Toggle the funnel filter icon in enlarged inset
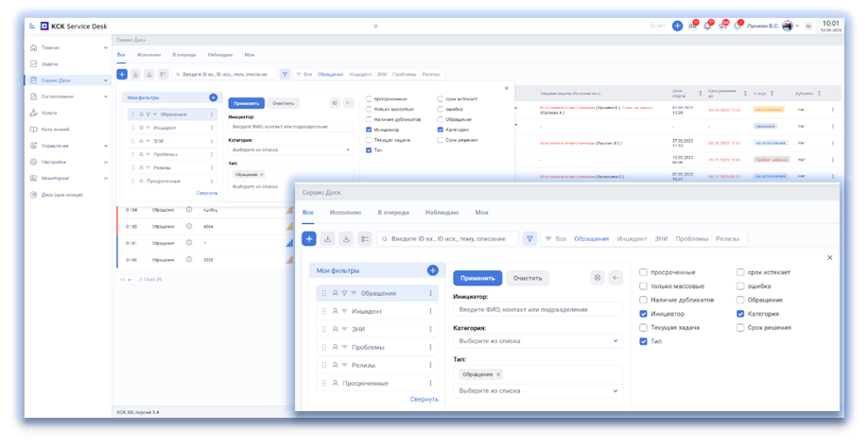 [529, 239]
